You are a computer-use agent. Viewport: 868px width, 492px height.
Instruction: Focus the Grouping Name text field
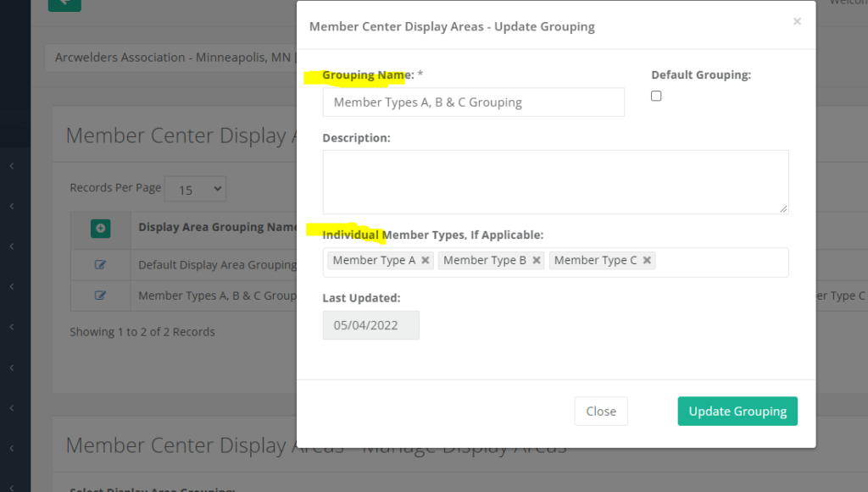pos(473,102)
